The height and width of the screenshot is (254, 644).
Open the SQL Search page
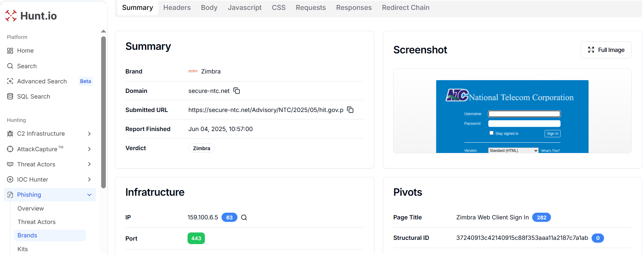33,96
